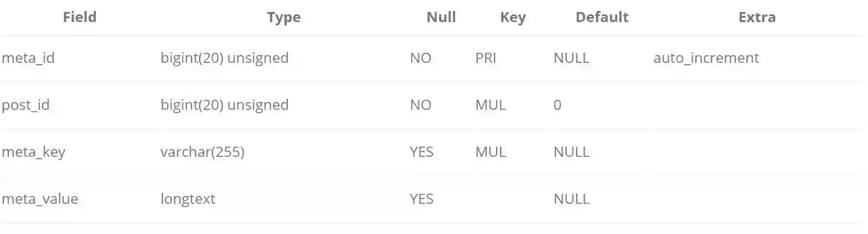Select the meta_key field cell

tap(34, 152)
